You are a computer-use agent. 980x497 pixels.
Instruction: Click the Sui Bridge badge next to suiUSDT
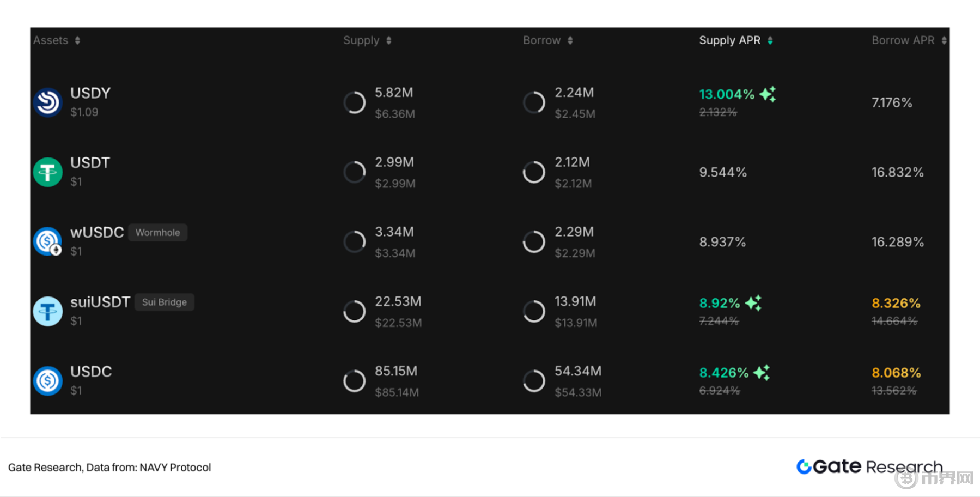click(164, 302)
